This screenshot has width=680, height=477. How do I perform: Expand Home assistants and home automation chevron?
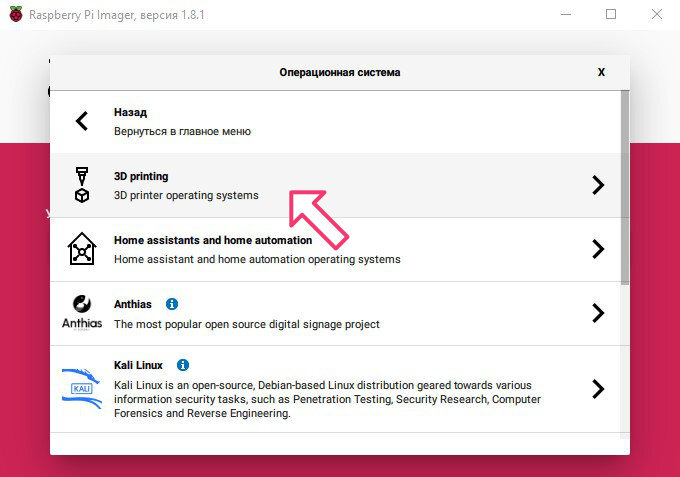tap(598, 249)
